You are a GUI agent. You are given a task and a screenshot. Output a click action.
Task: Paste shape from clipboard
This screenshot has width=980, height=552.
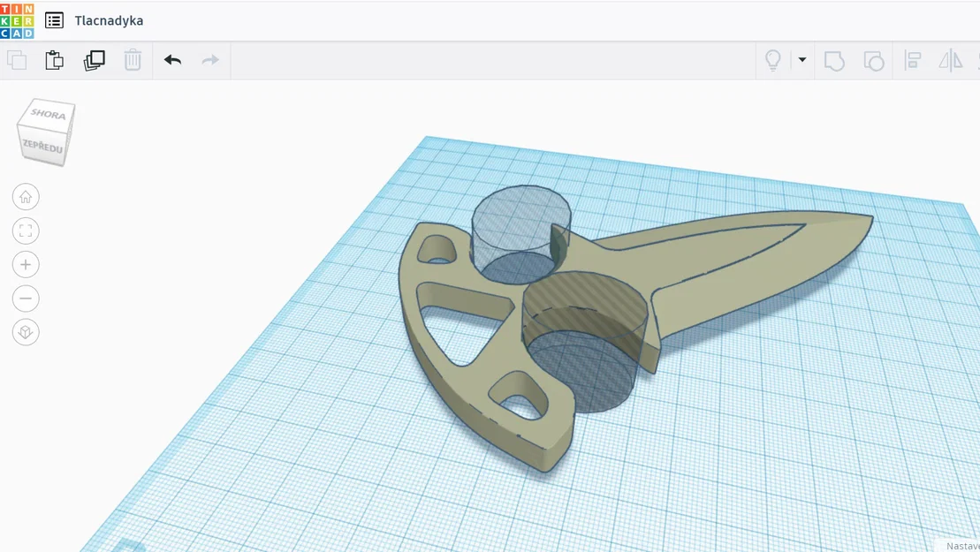coord(54,60)
